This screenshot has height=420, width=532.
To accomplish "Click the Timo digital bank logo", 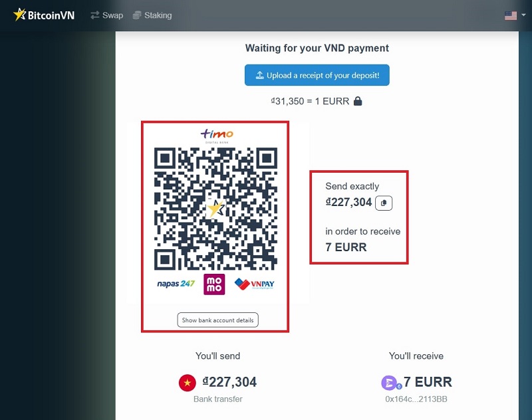I will coord(217,135).
